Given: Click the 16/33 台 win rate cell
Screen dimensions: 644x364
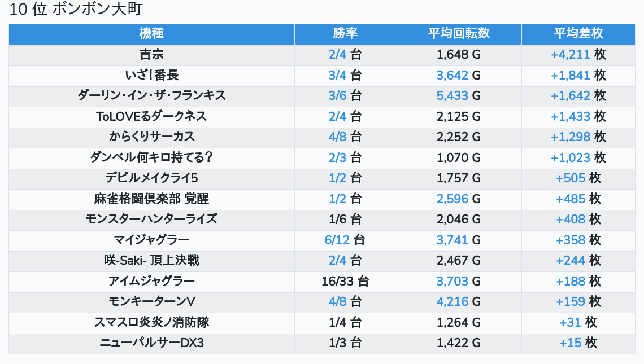Looking at the screenshot, I should (x=345, y=282).
